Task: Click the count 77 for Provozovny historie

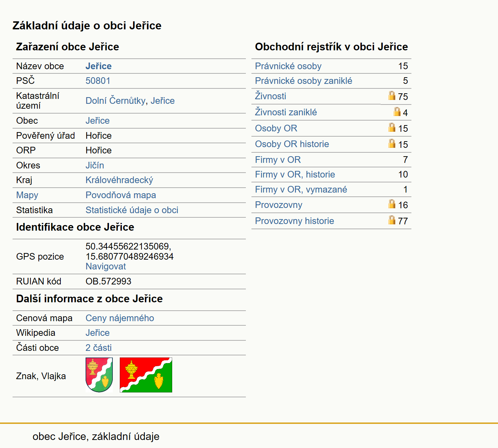Action: (403, 221)
